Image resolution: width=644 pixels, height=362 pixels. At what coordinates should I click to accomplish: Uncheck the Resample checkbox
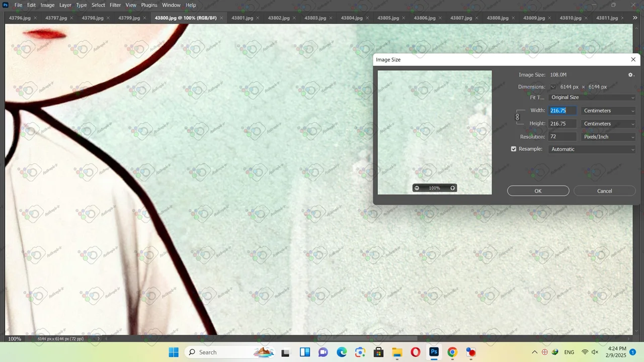click(x=514, y=149)
